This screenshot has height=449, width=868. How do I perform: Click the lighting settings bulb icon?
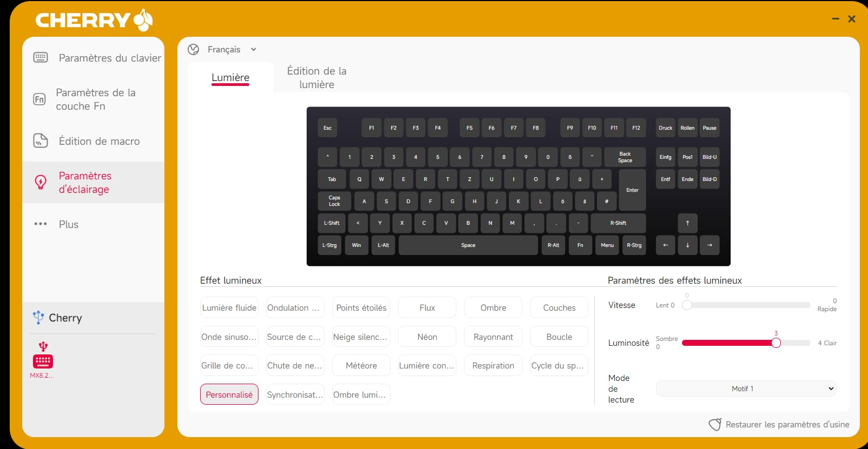(x=41, y=182)
